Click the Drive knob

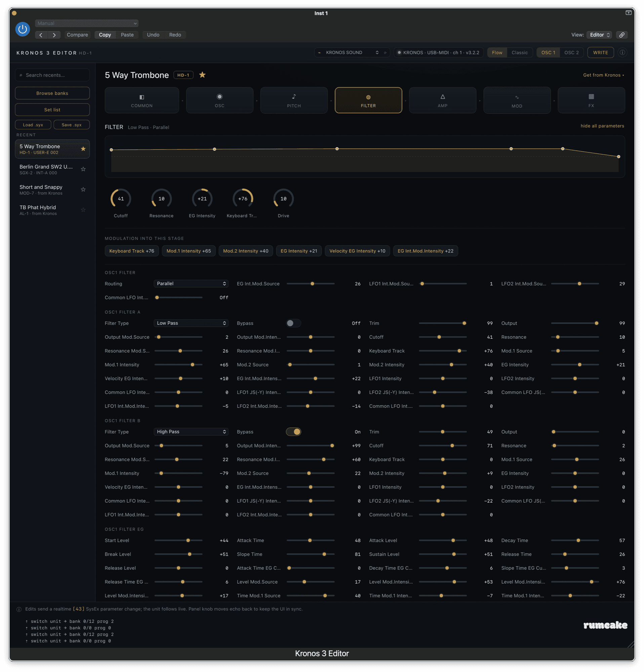[283, 199]
